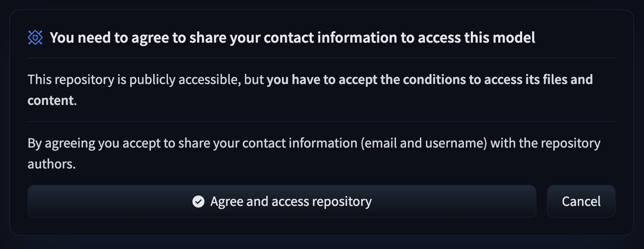Click the divider line beneath the heading
This screenshot has height=249, width=644.
coord(321,58)
